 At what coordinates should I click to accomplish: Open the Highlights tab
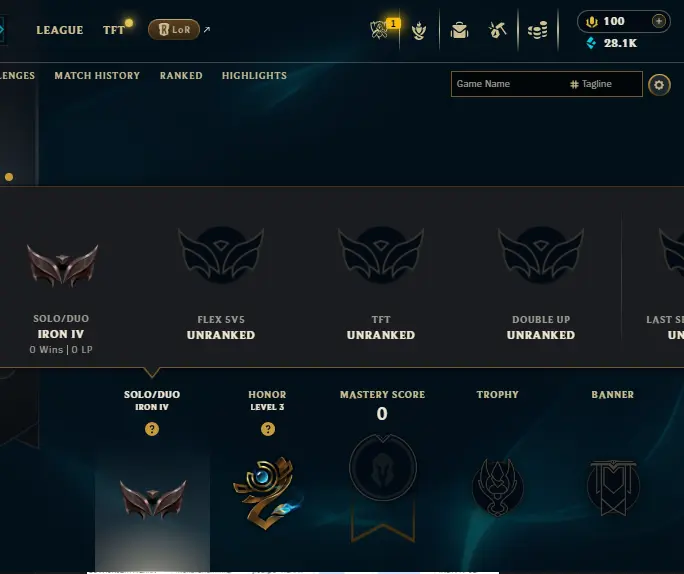click(x=254, y=75)
